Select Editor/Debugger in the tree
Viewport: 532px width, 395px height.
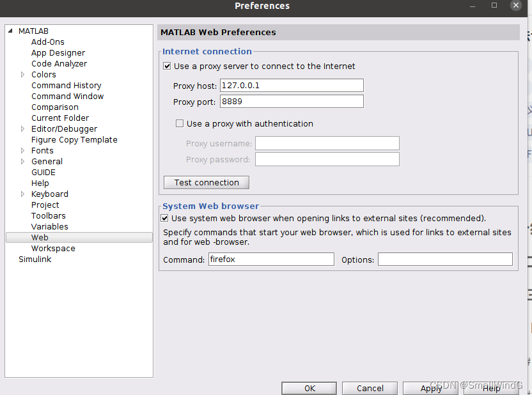coord(64,129)
